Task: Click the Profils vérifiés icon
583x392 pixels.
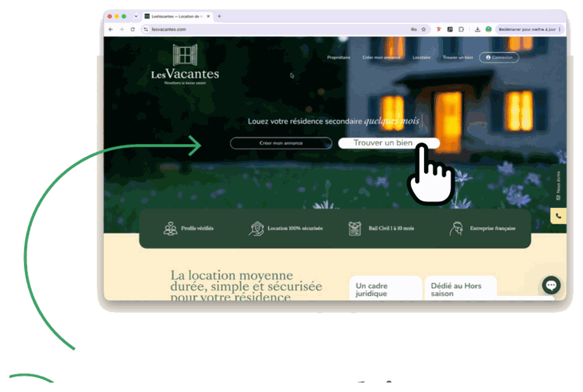Action: click(x=170, y=228)
